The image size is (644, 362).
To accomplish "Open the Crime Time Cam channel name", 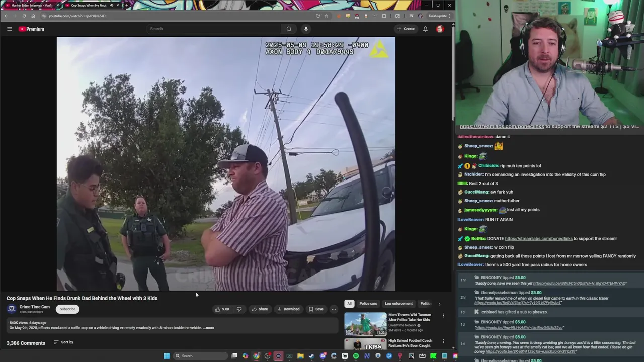I will (x=34, y=307).
